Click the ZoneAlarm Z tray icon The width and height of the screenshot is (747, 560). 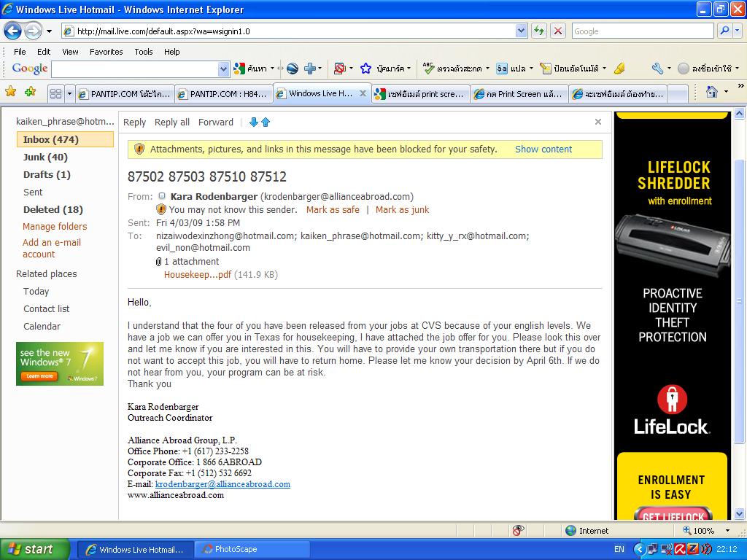(693, 550)
